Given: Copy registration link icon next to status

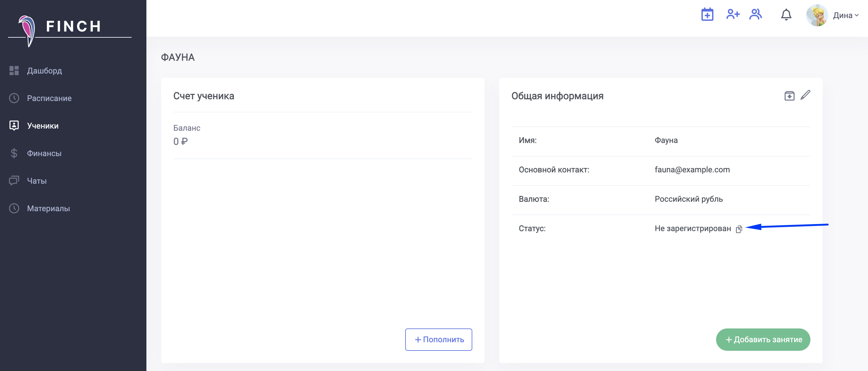Looking at the screenshot, I should tap(739, 229).
